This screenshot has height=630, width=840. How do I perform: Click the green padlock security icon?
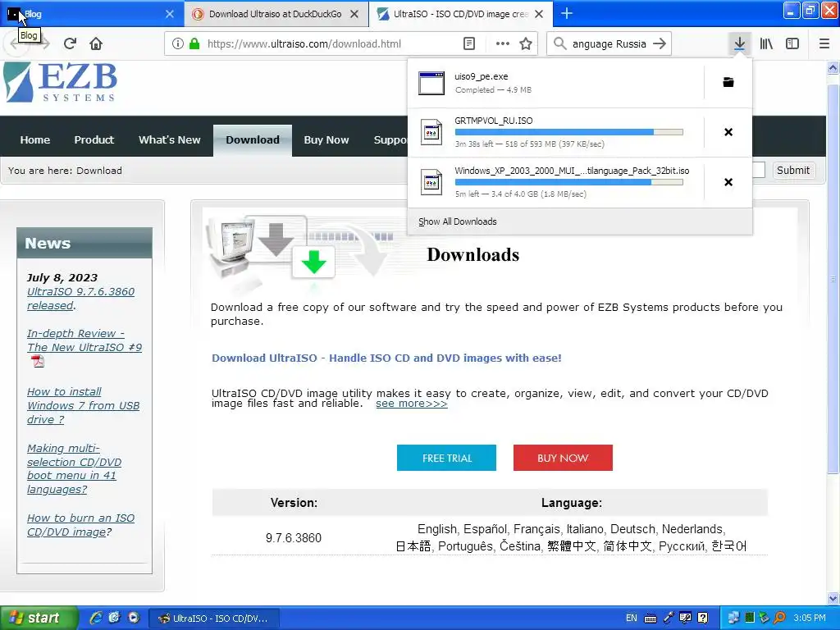(x=194, y=44)
